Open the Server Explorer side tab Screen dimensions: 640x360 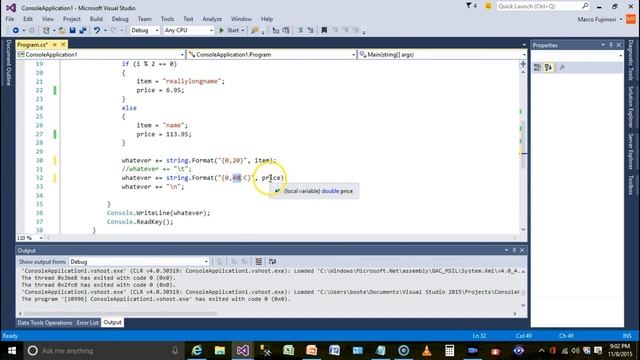pyautogui.click(x=631, y=151)
